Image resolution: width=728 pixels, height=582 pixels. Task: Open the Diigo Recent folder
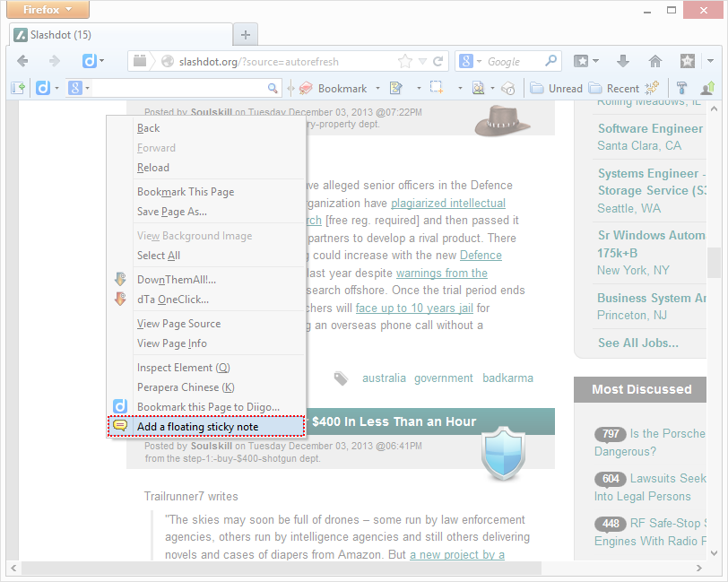click(x=614, y=88)
